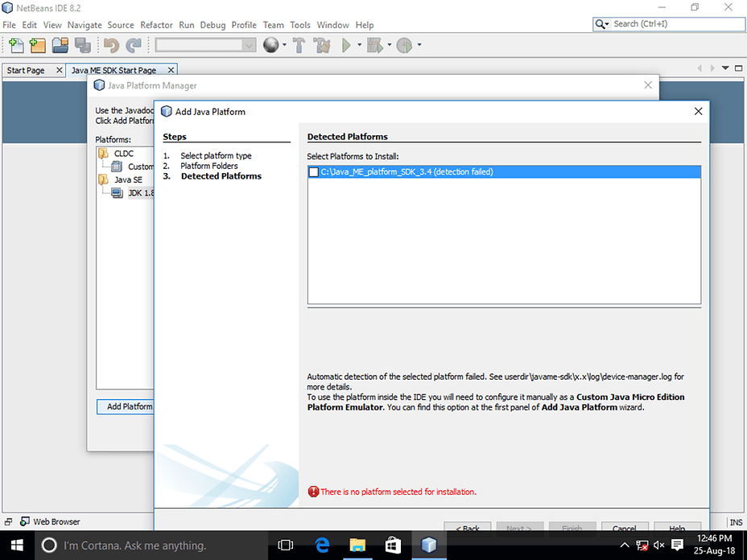Click the New Project toolbar icon

pos(38,45)
